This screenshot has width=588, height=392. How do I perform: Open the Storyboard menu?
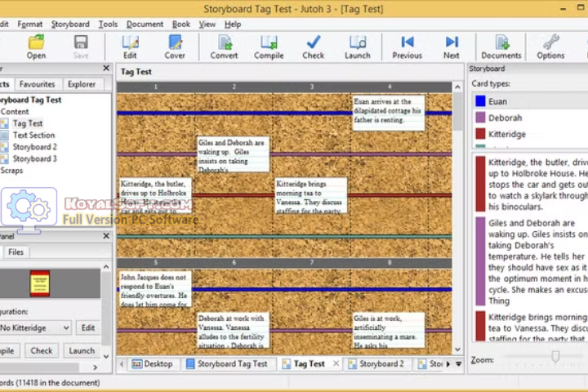[70, 24]
